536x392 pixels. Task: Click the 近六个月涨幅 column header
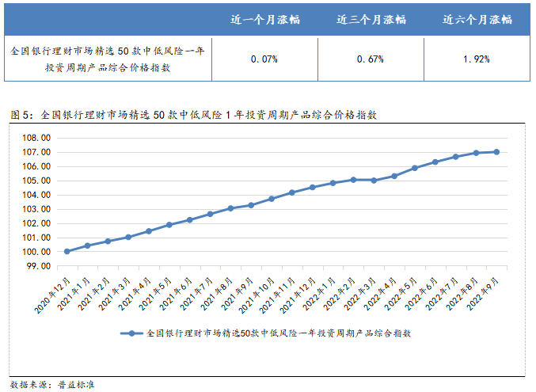[x=476, y=19]
